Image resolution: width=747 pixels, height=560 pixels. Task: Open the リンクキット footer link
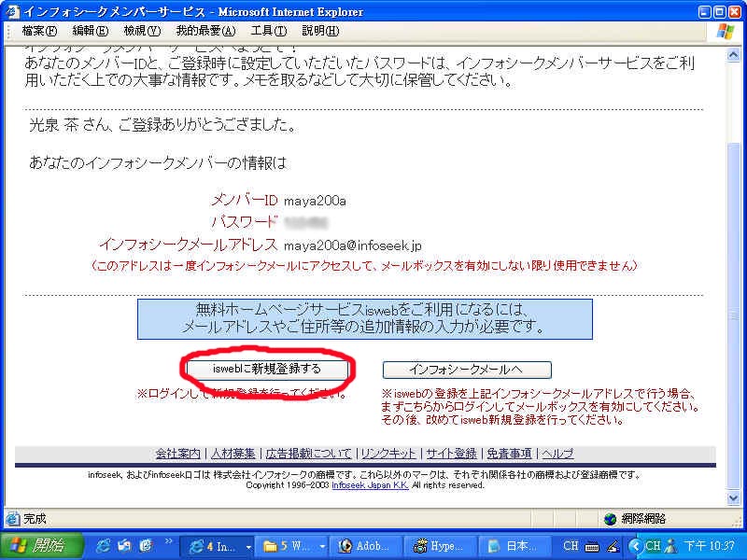click(x=388, y=454)
